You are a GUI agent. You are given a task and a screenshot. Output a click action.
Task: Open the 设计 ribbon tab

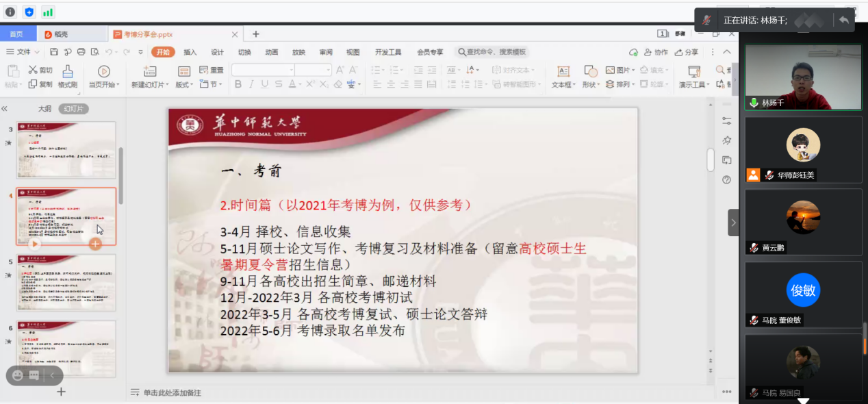click(x=217, y=52)
